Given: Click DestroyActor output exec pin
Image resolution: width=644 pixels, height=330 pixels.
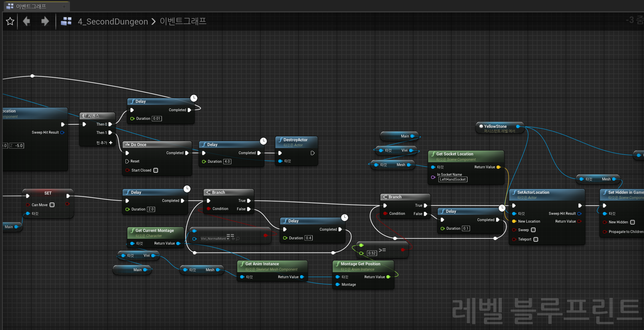Looking at the screenshot, I should coord(312,153).
